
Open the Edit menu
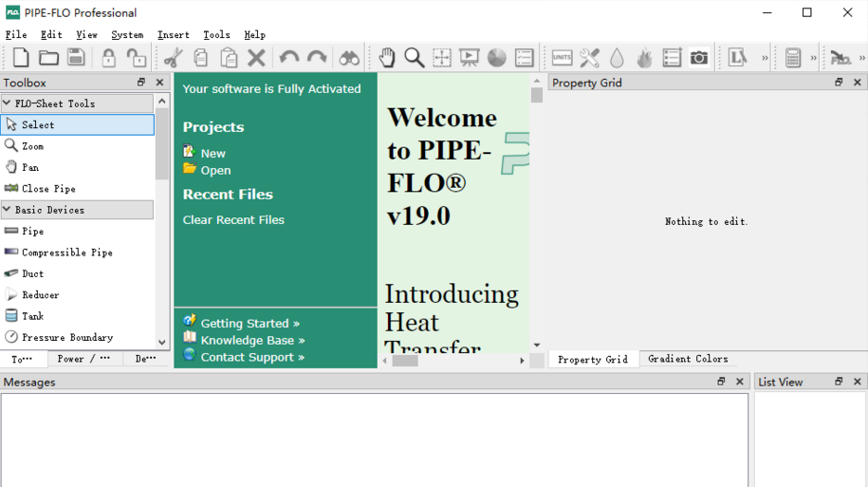point(51,34)
